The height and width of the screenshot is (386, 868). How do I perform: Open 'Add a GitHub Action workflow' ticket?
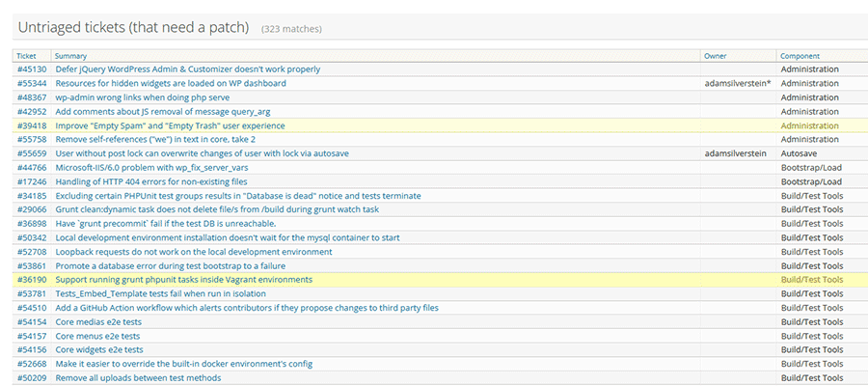pos(247,308)
